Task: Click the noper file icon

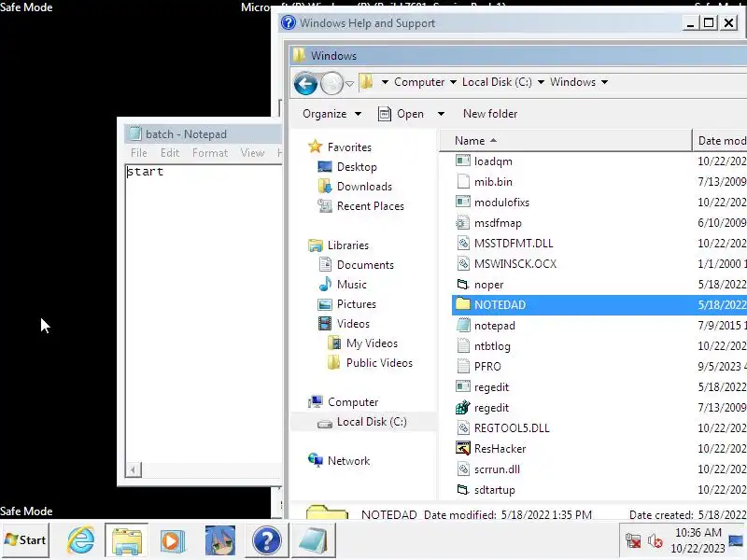Action: coord(462,285)
